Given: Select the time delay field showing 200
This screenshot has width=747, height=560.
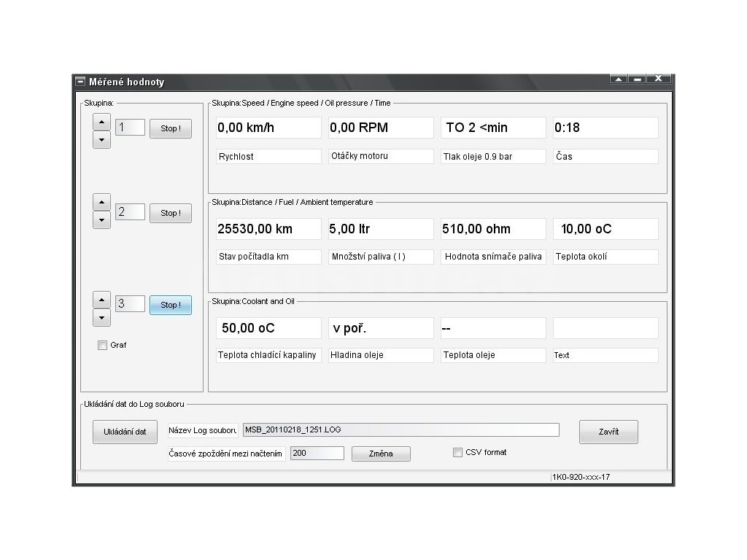Looking at the screenshot, I should pos(317,453).
